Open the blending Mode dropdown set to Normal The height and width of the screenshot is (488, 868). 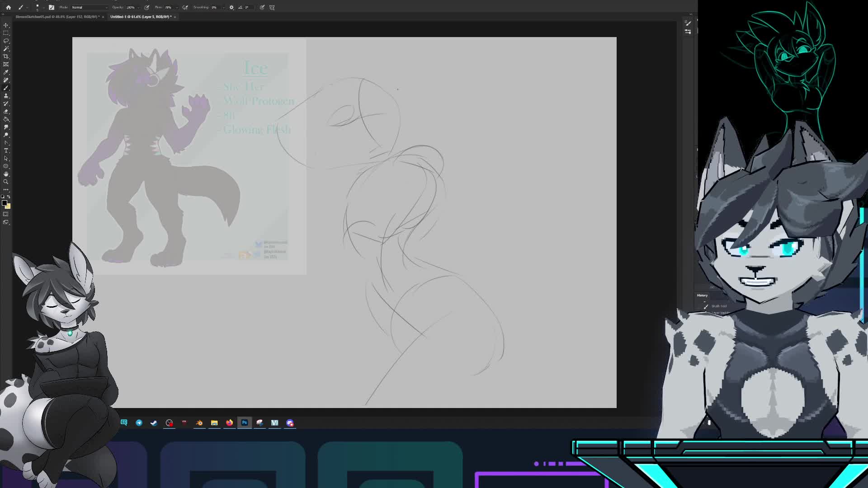tap(90, 7)
